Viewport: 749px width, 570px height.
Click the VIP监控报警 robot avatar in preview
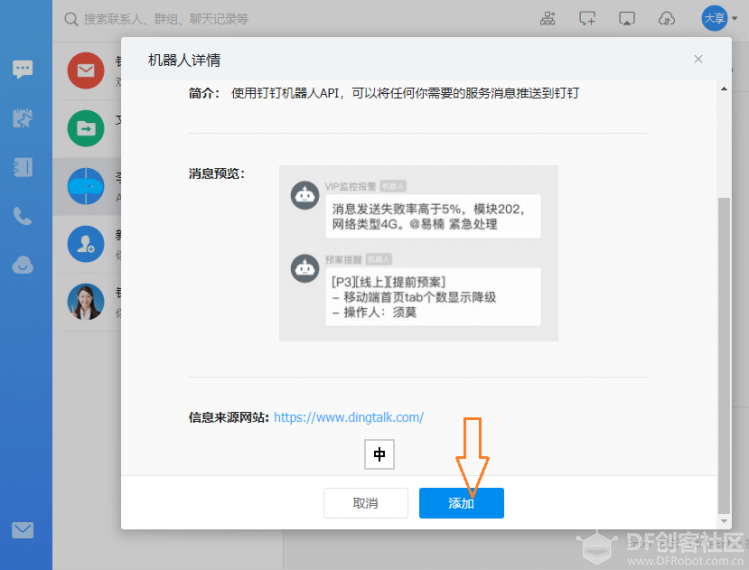[x=305, y=195]
